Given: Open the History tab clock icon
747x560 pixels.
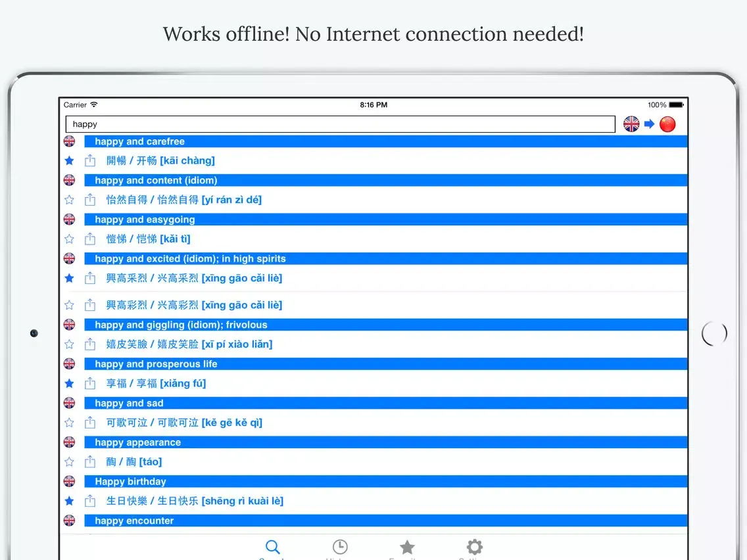Looking at the screenshot, I should (340, 547).
